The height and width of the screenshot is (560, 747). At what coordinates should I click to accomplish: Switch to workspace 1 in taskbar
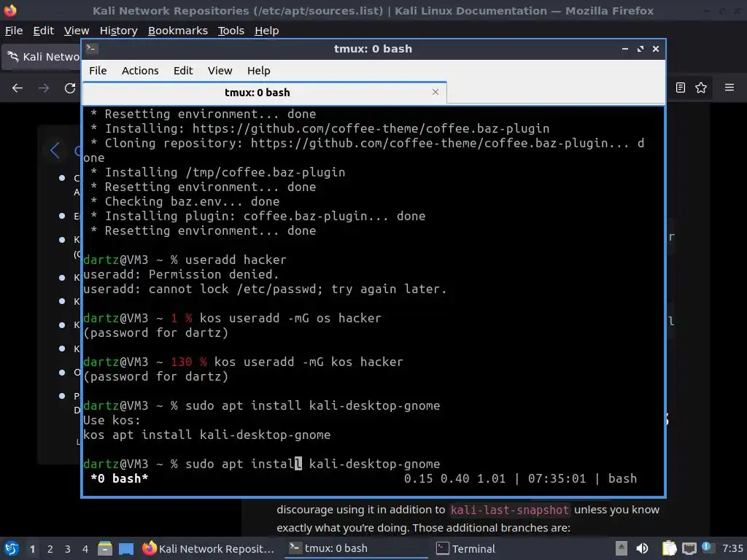pyautogui.click(x=32, y=549)
